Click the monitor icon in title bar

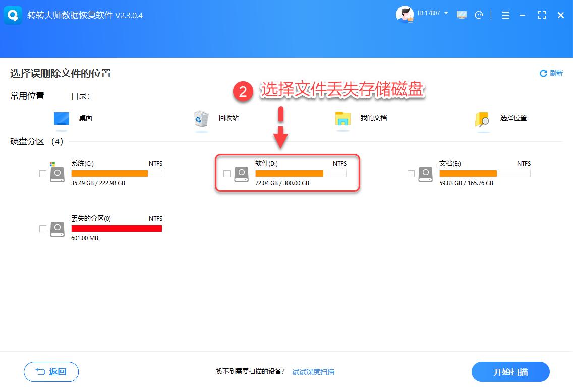462,15
